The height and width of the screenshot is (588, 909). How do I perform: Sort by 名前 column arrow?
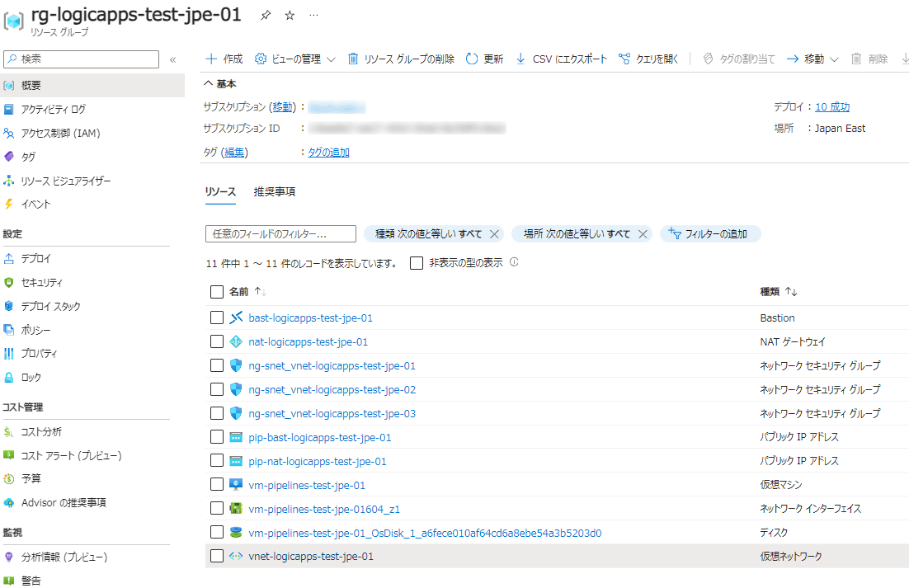tap(261, 291)
